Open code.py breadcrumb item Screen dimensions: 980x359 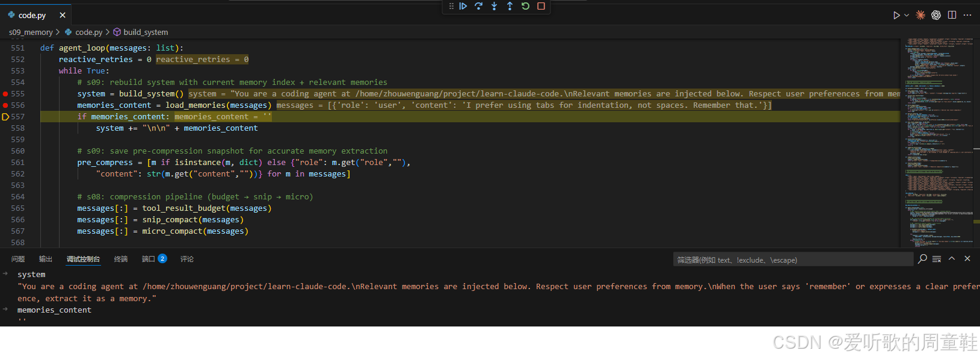[x=84, y=32]
